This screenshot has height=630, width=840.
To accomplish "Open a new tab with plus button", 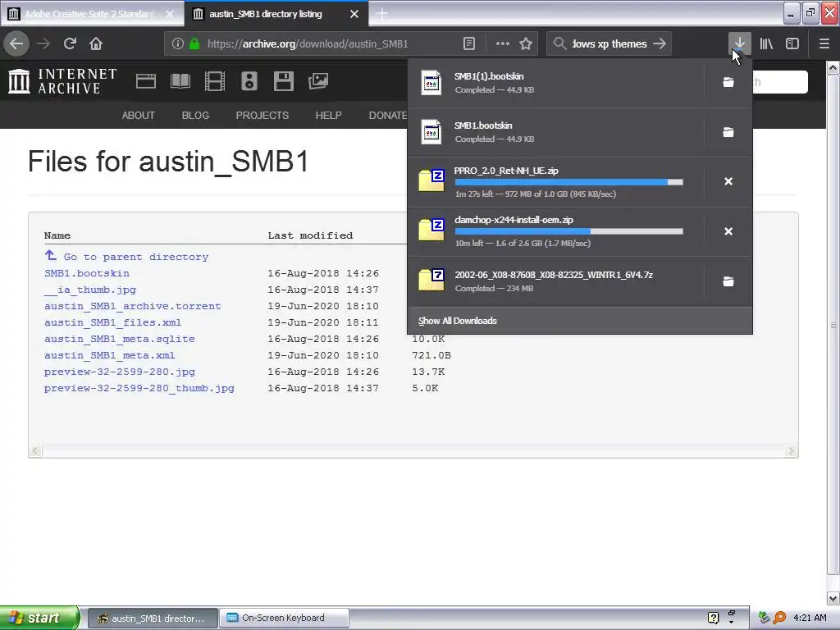I will (x=382, y=14).
